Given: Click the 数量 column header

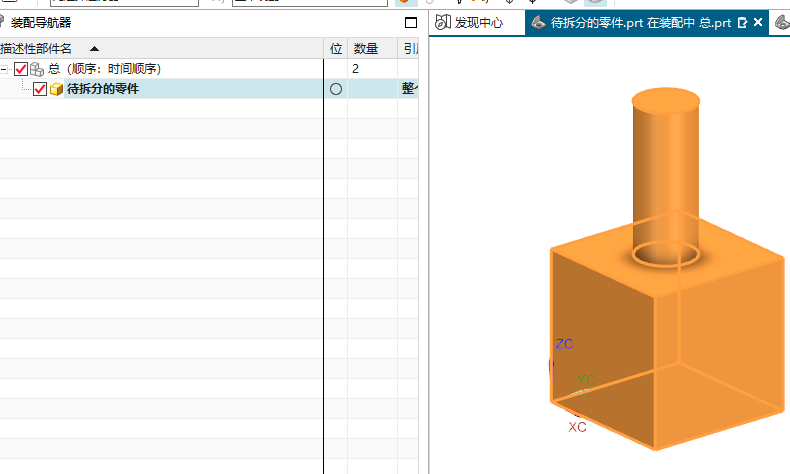Looking at the screenshot, I should point(366,48).
